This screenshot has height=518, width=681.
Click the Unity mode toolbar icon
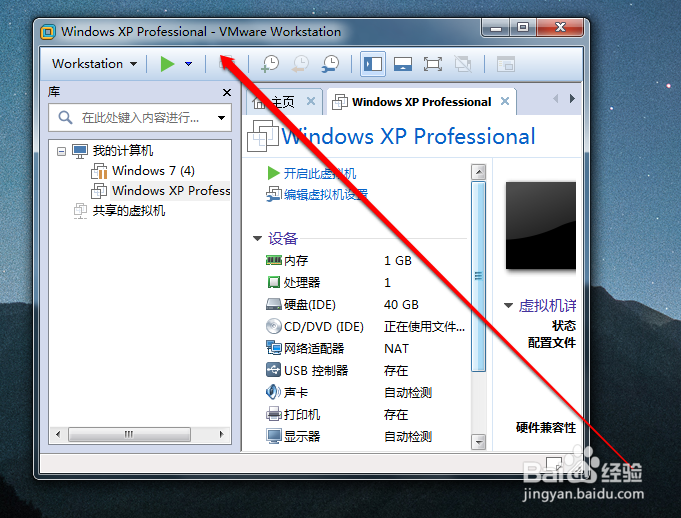463,64
